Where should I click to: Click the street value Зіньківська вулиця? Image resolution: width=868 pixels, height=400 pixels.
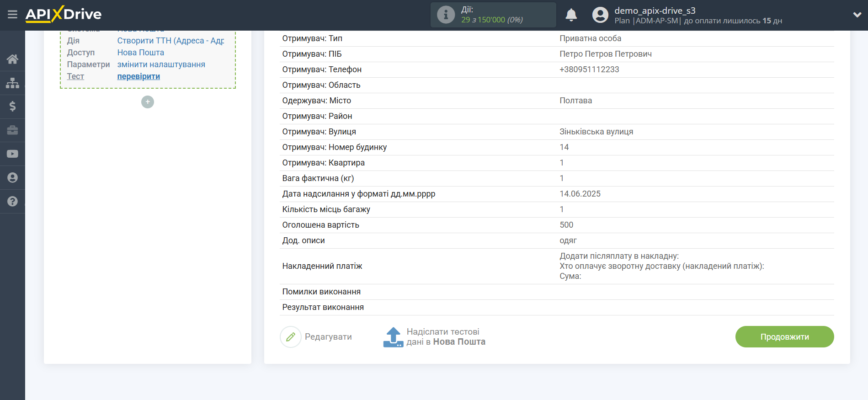click(x=596, y=132)
